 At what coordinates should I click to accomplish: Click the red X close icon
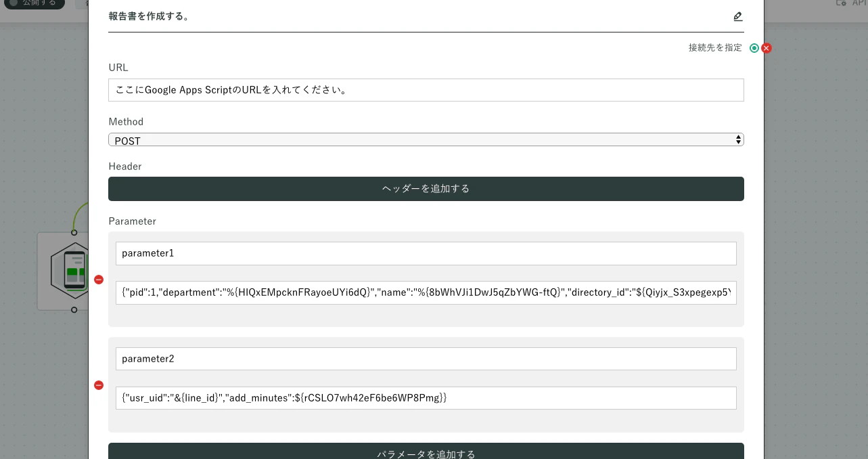(767, 48)
